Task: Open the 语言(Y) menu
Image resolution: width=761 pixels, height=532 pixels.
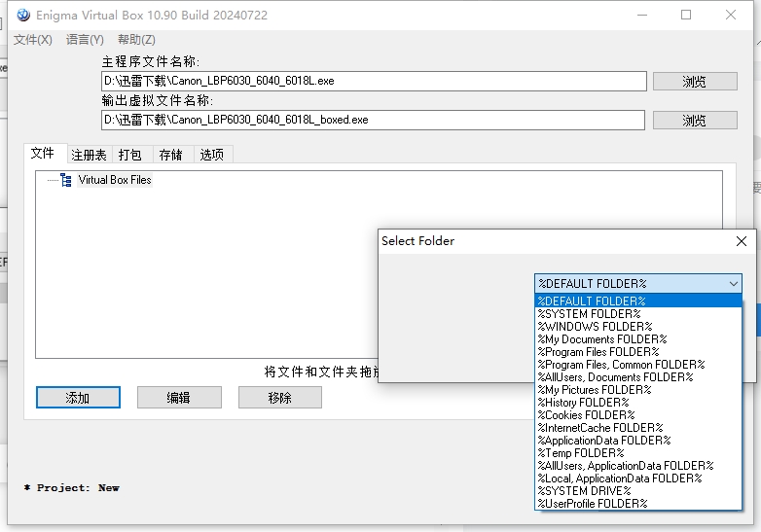Action: tap(85, 40)
